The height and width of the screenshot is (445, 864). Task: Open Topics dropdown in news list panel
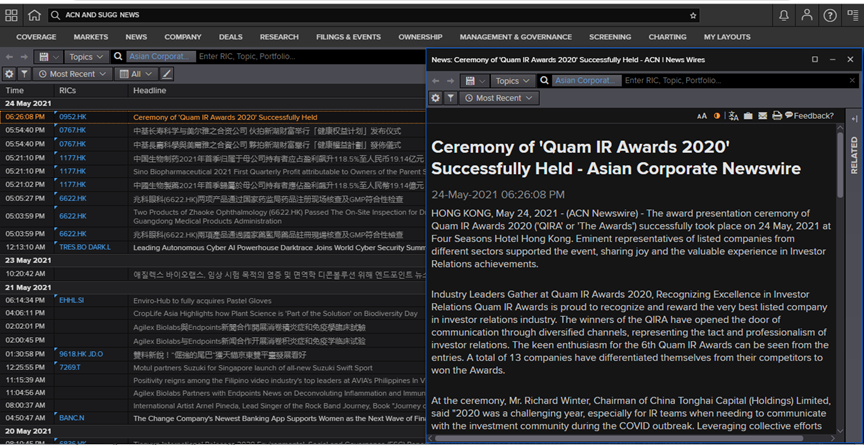tap(87, 57)
